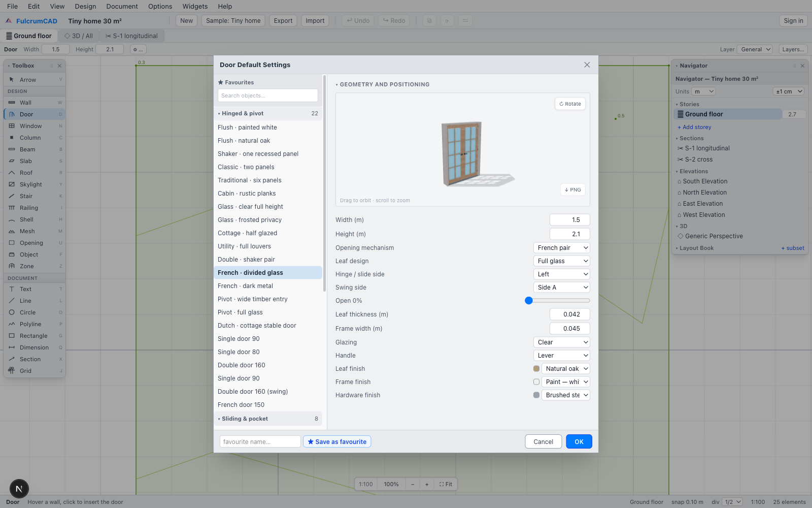The height and width of the screenshot is (508, 812).
Task: Select the Dimension tool icon
Action: click(12, 347)
